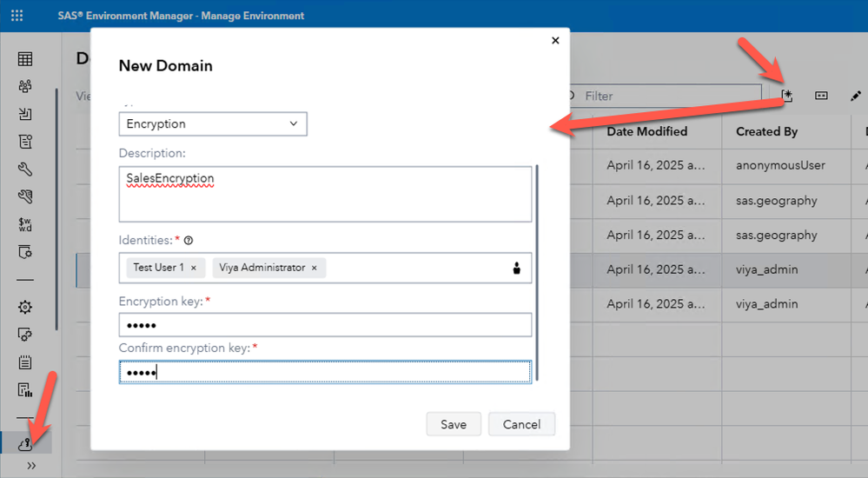The width and height of the screenshot is (868, 478).
Task: Expand the sidebar with double chevron
Action: (x=31, y=466)
